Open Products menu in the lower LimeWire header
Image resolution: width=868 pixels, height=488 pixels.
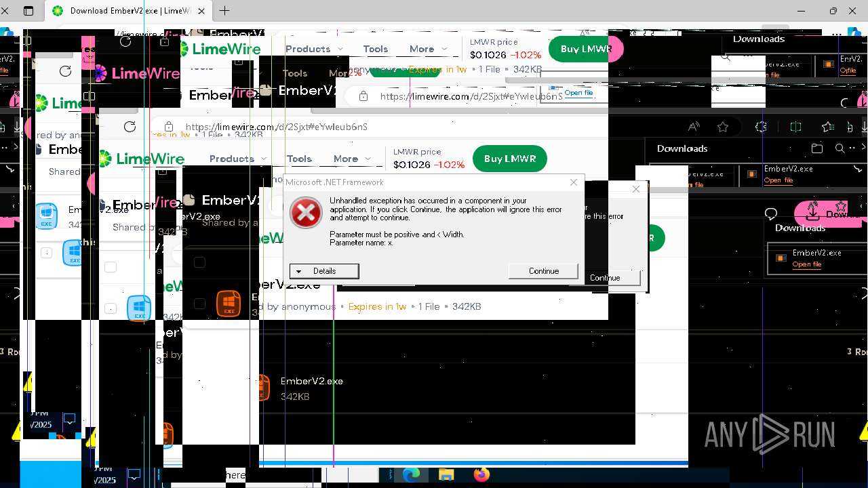[237, 159]
